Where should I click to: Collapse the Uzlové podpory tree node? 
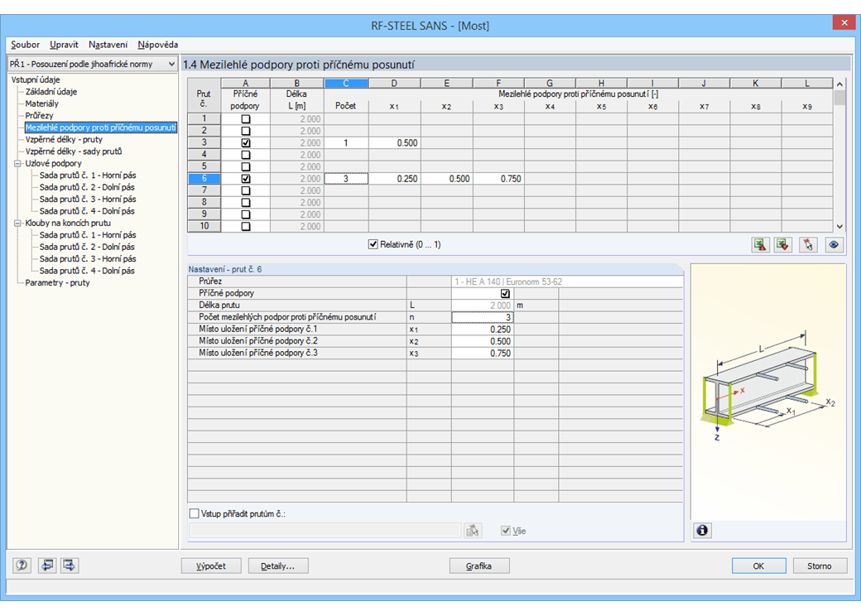(x=17, y=164)
